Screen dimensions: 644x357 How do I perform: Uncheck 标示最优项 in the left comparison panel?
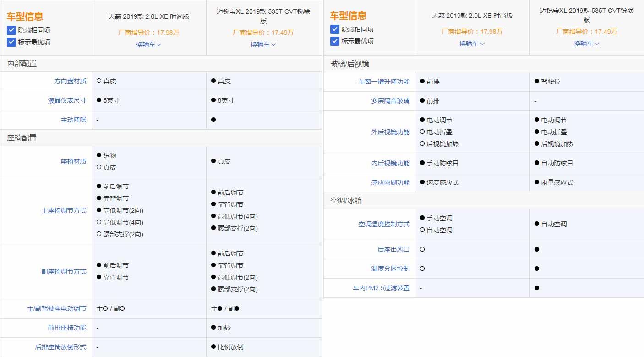[x=11, y=42]
